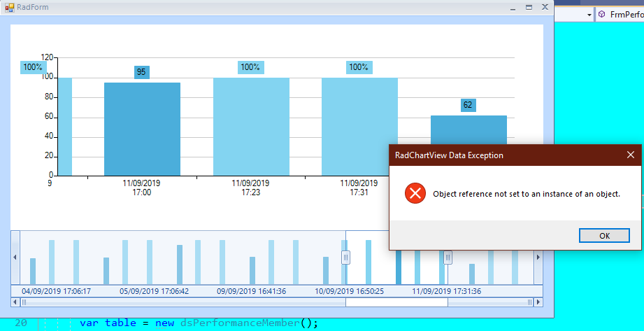Click the bottom scrollbar right arrow
The width and height of the screenshot is (644, 331).
click(538, 302)
